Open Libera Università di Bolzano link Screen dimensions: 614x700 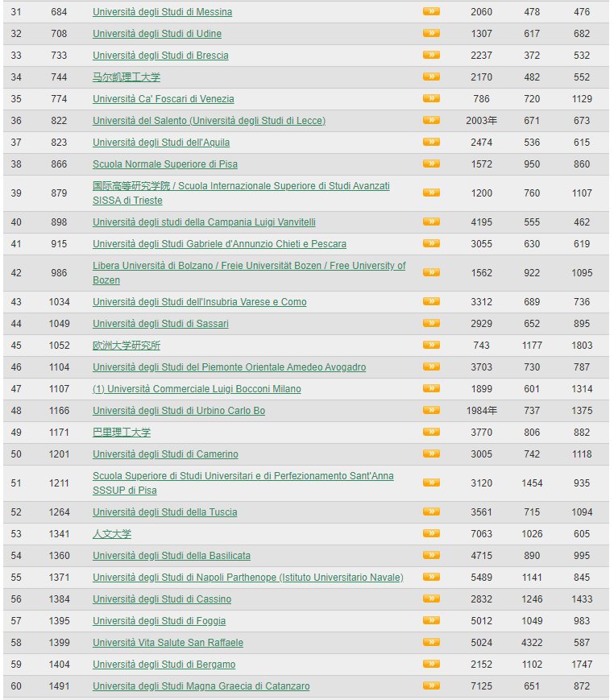click(x=249, y=273)
